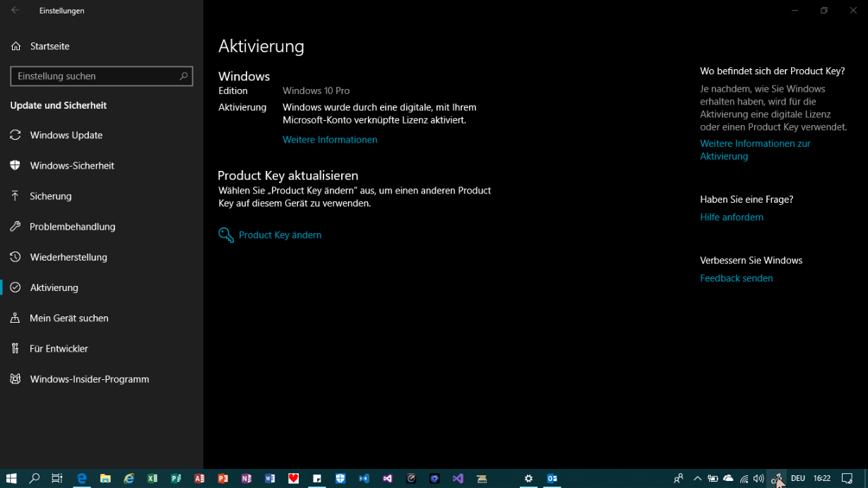Open the red heart app in taskbar
The image size is (868, 488).
coord(293,479)
